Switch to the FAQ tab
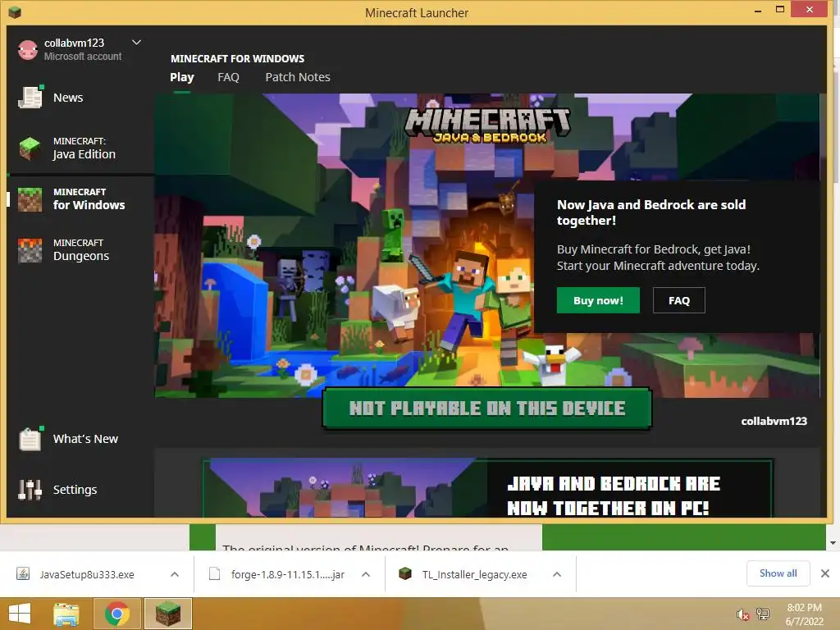The height and width of the screenshot is (630, 840). click(x=228, y=77)
